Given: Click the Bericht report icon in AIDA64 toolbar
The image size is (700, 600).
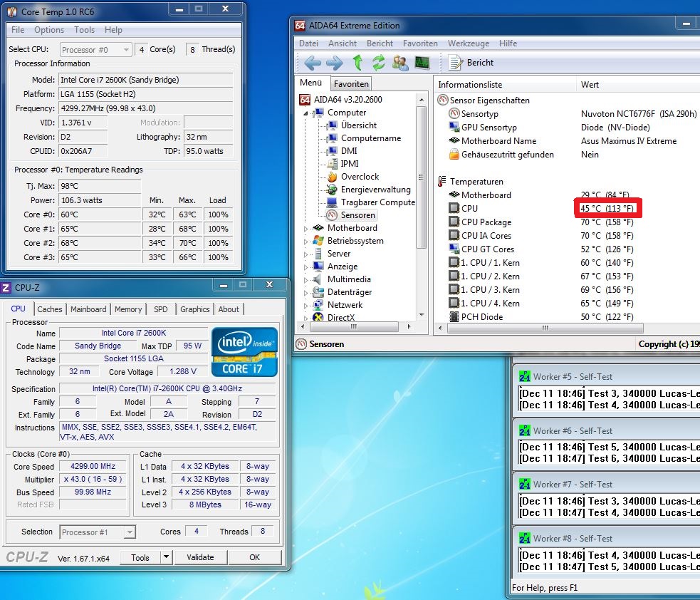Looking at the screenshot, I should [455, 63].
